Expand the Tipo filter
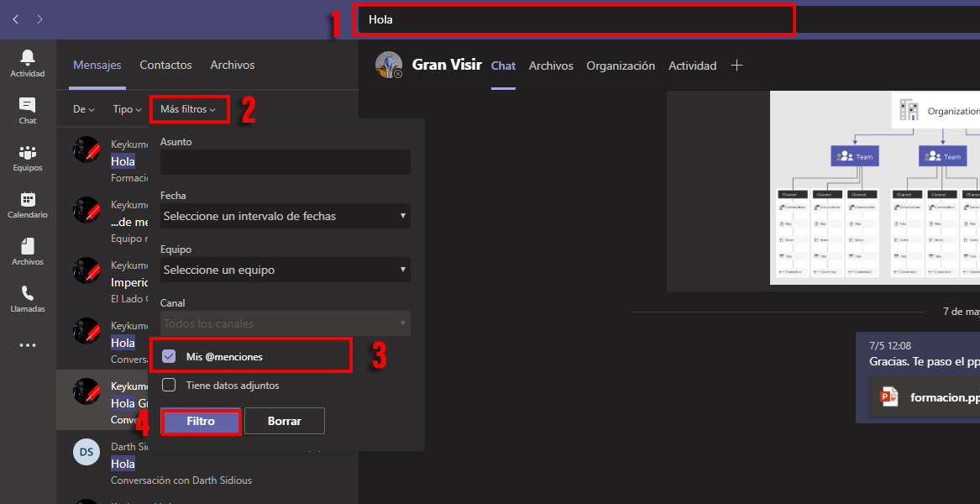 tap(125, 108)
